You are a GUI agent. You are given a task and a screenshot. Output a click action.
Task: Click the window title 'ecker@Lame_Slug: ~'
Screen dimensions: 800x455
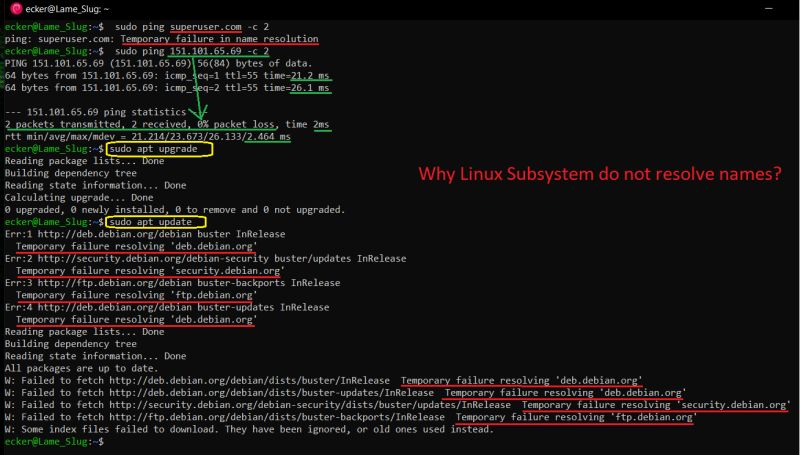tap(67, 9)
